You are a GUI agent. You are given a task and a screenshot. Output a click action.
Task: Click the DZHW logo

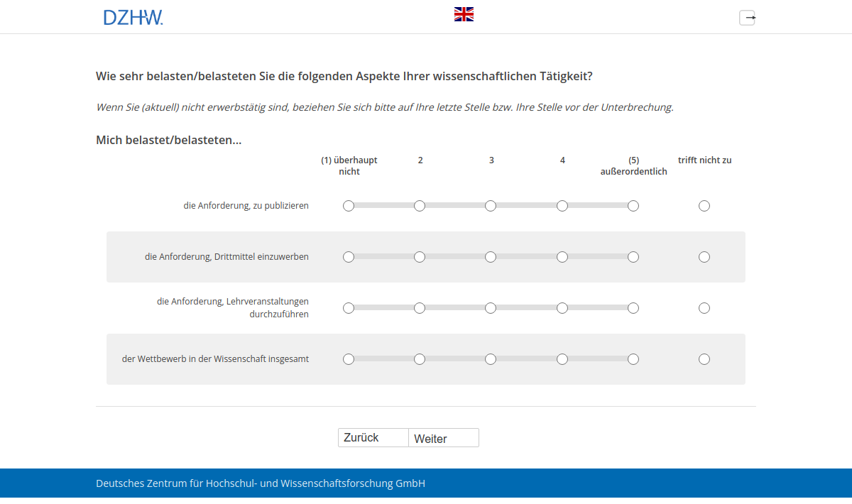click(x=133, y=16)
